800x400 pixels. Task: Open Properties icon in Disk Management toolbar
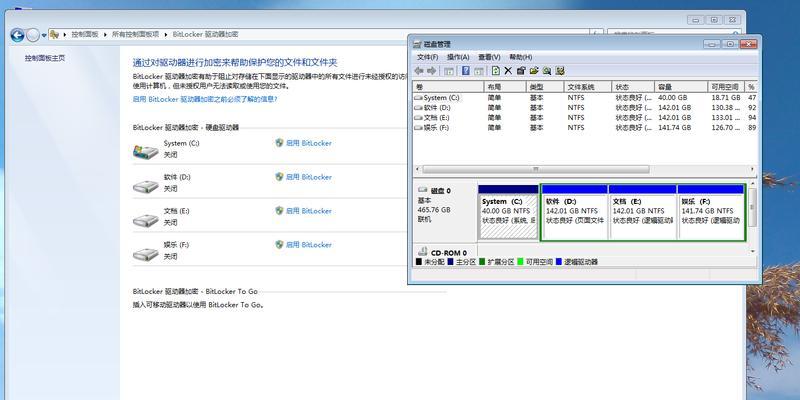click(x=521, y=71)
